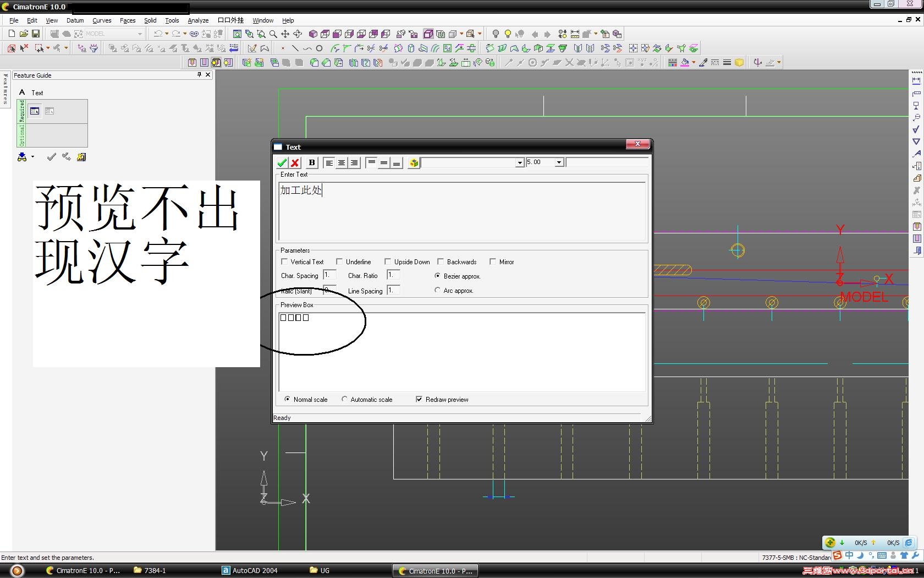Set vertical alignment to middle
The height and width of the screenshot is (578, 924).
tap(384, 162)
